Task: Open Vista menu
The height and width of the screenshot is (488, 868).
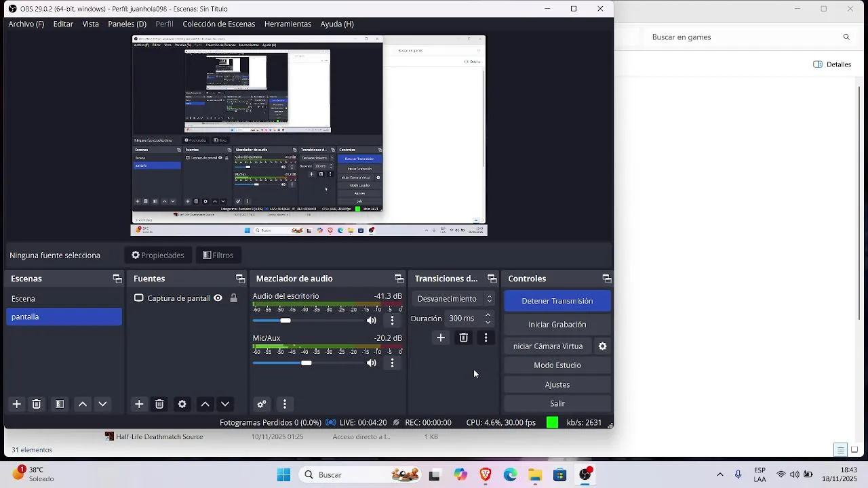Action: (91, 24)
